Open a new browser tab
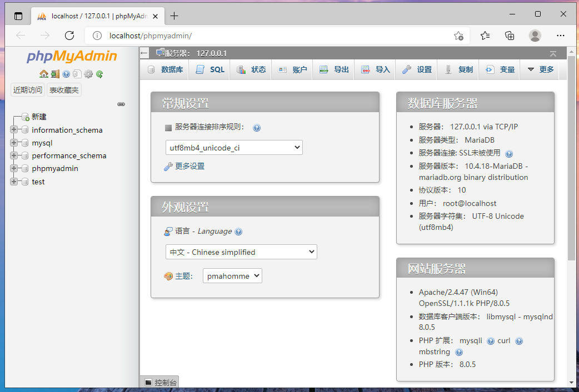The width and height of the screenshot is (579, 392). 174,16
